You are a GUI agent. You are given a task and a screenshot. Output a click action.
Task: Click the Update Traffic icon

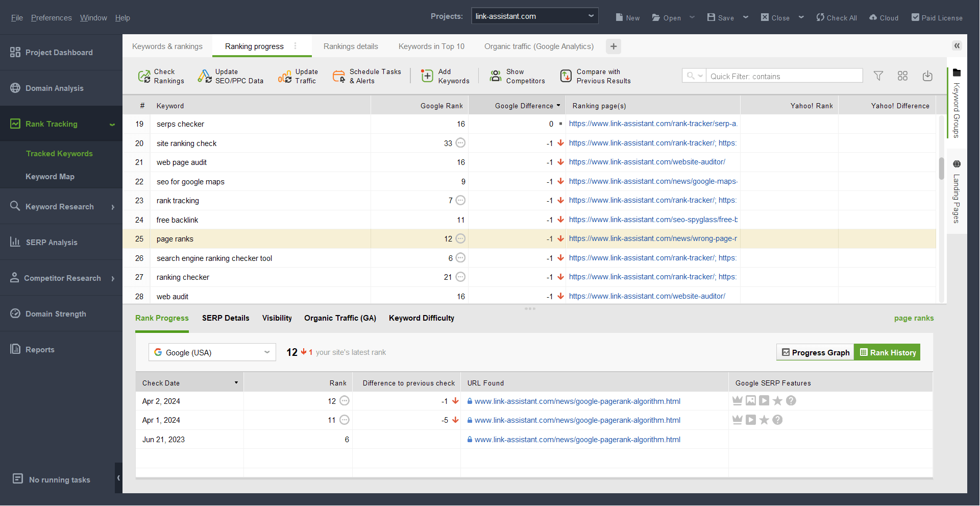(x=285, y=77)
